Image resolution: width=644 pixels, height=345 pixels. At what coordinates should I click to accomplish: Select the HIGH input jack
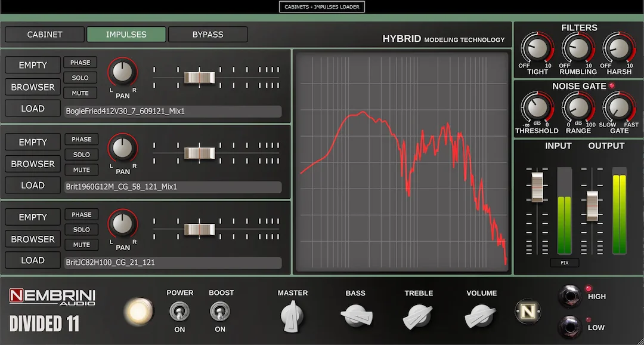point(570,296)
